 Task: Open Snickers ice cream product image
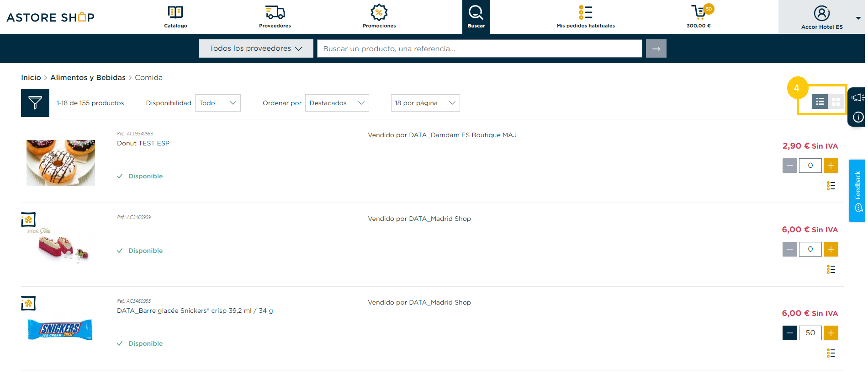(60, 330)
